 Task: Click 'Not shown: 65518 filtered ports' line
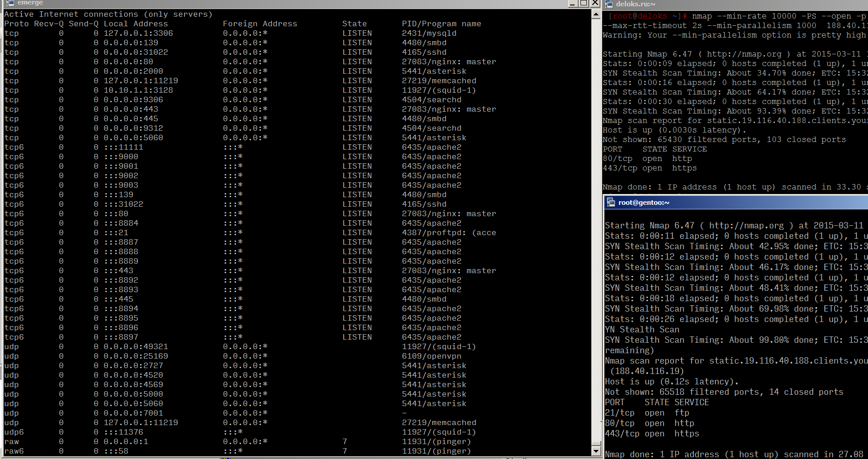point(724,392)
